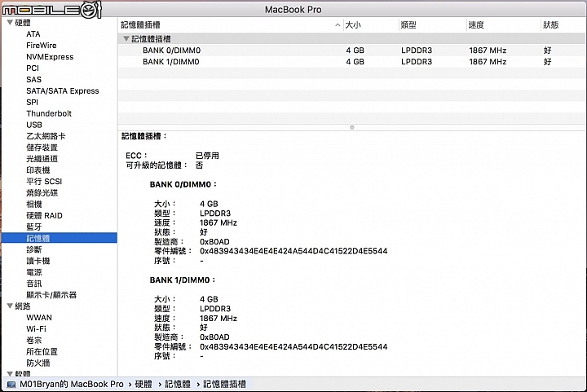The height and width of the screenshot is (392, 587).
Task: Click 記憶體 in the path bar
Action: (x=178, y=384)
